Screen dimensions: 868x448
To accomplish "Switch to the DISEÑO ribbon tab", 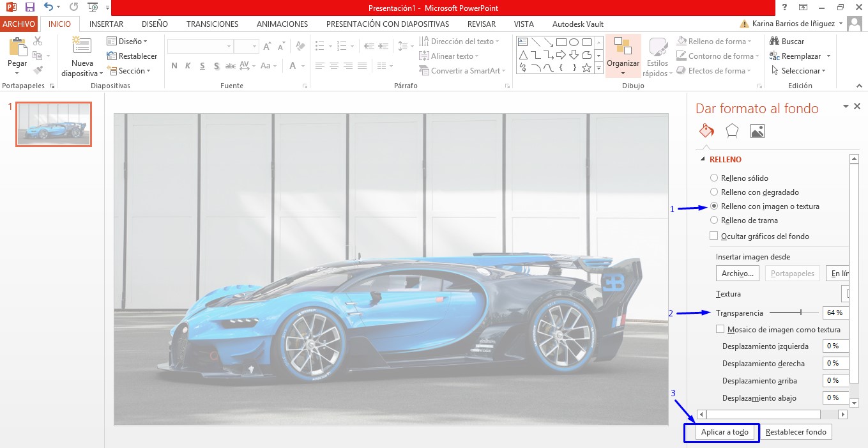I will tap(155, 24).
